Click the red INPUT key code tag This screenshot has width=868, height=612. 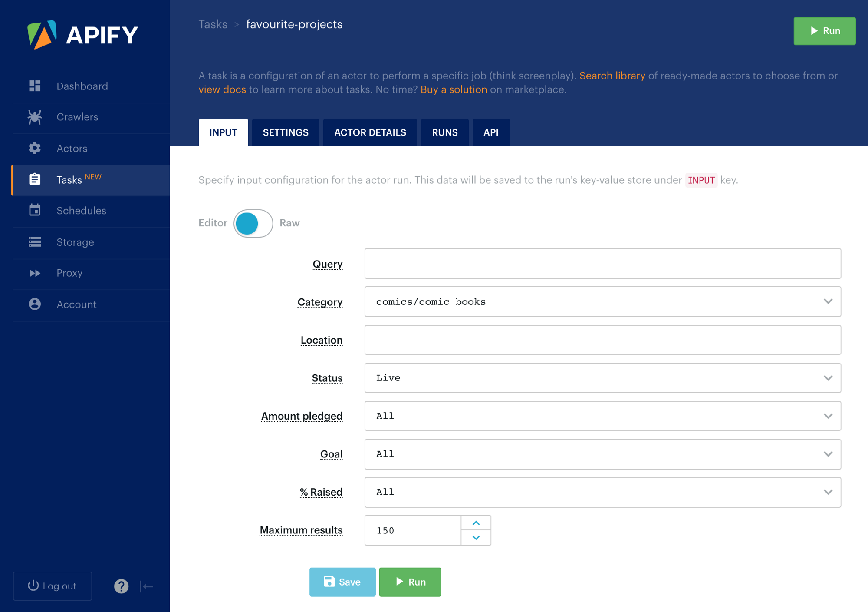701,180
